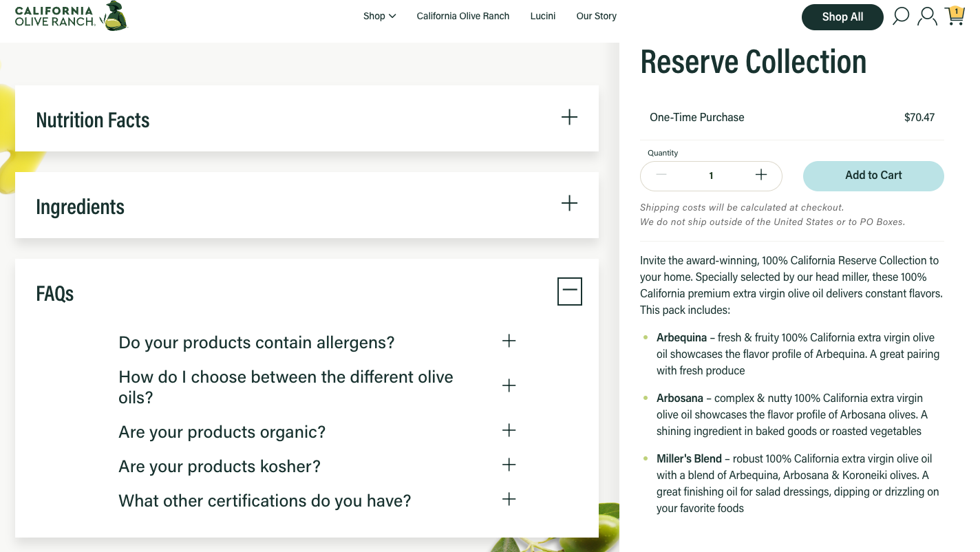
Task: Collapse the FAQs section minus icon
Action: tap(569, 291)
